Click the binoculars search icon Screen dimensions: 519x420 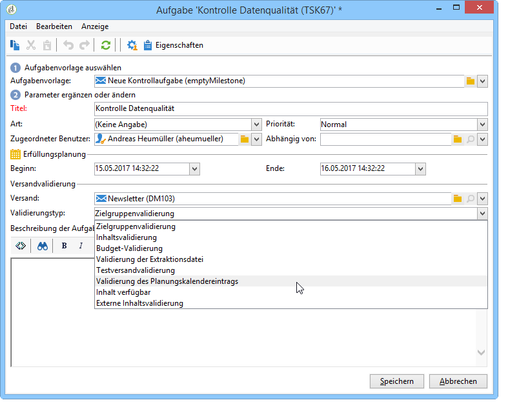(43, 246)
